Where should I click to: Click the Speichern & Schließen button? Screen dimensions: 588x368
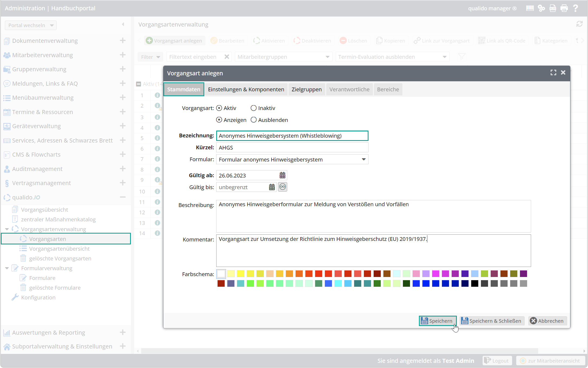[492, 321]
